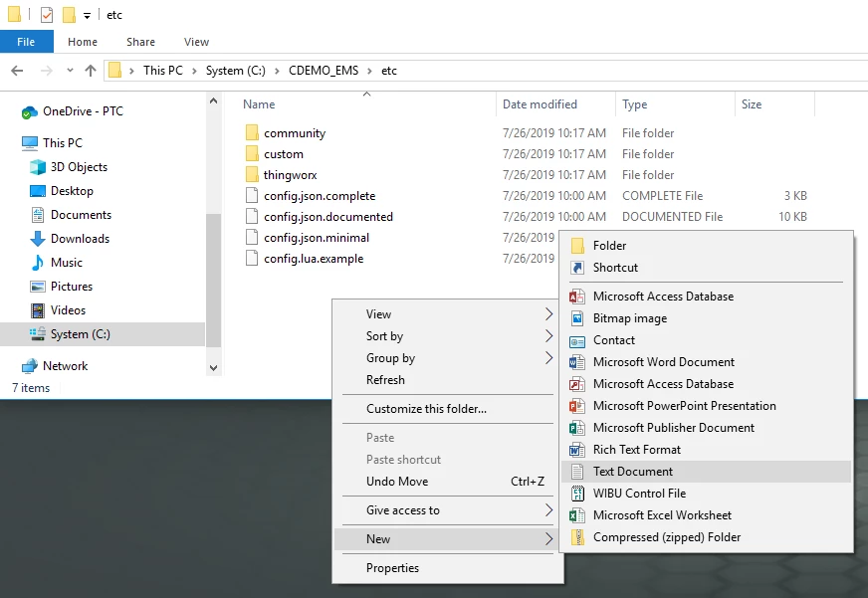
Task: Click the Documents icon in sidebar
Action: coord(38,215)
